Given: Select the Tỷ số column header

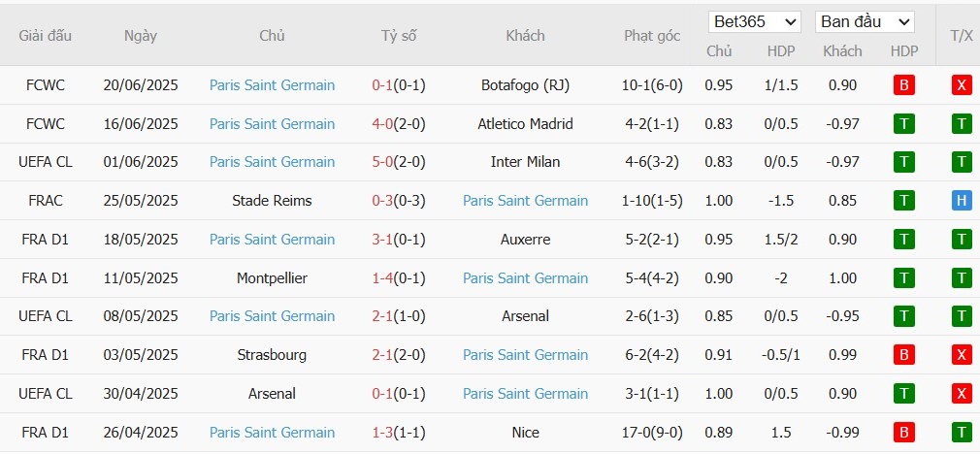Looking at the screenshot, I should [399, 36].
